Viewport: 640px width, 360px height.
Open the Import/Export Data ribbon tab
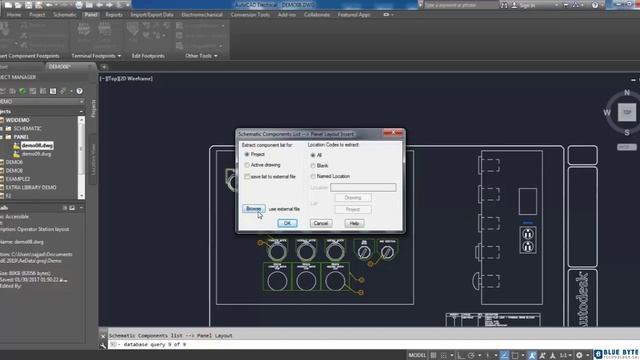pos(152,15)
